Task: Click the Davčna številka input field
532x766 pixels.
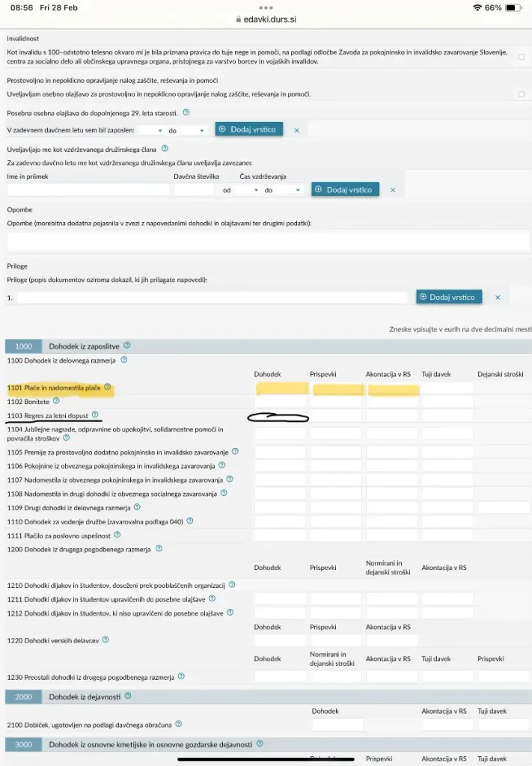Action: [x=194, y=190]
